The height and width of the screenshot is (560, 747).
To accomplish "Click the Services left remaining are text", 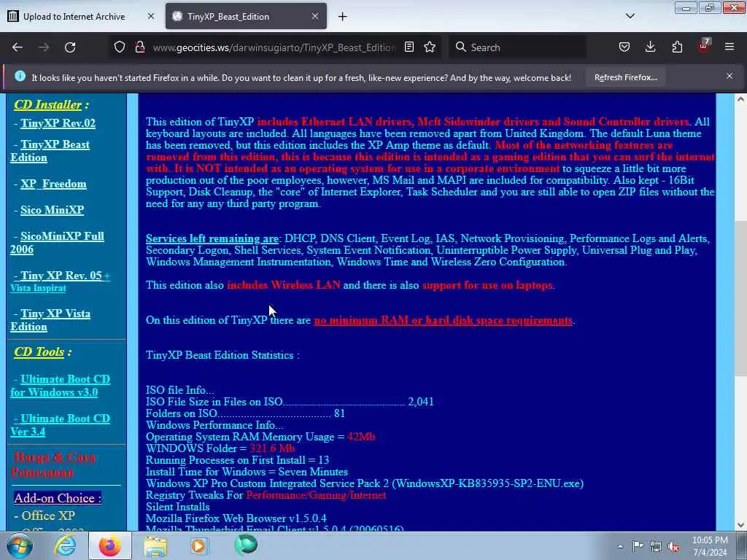I will coord(212,238).
